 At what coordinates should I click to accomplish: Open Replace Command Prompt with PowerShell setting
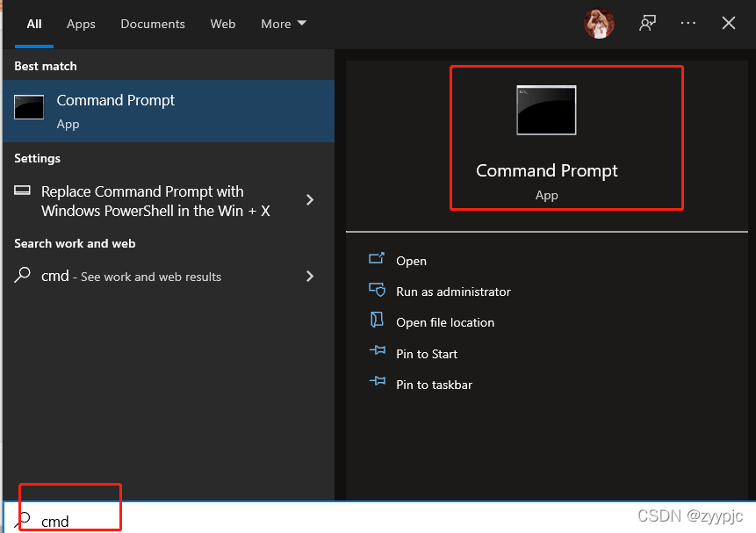pyautogui.click(x=169, y=201)
